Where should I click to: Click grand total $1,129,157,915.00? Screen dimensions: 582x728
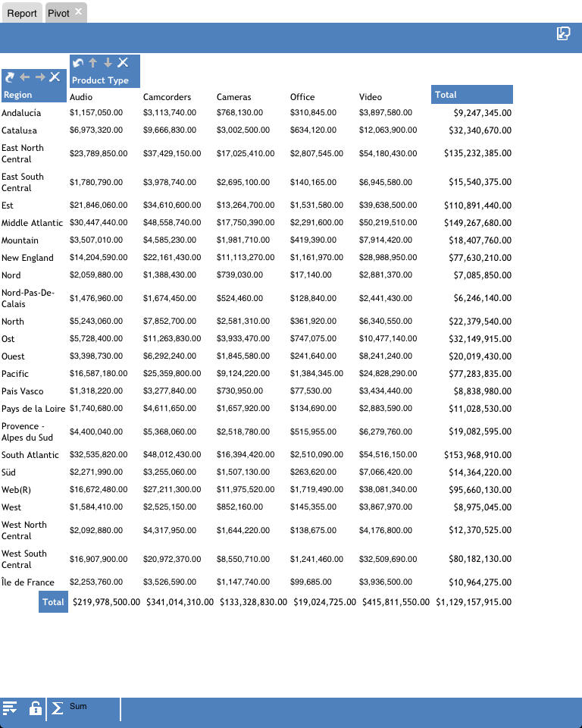(x=474, y=601)
